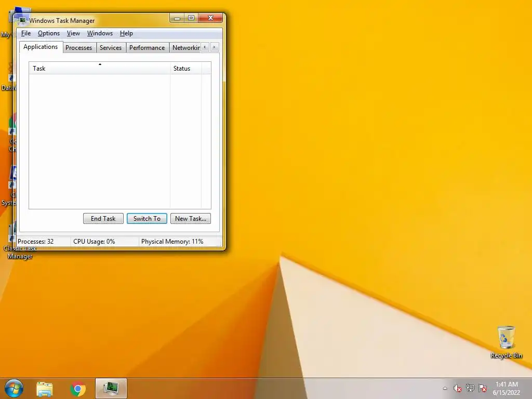Close the Windows Task Manager window
532x399 pixels.
[210, 18]
